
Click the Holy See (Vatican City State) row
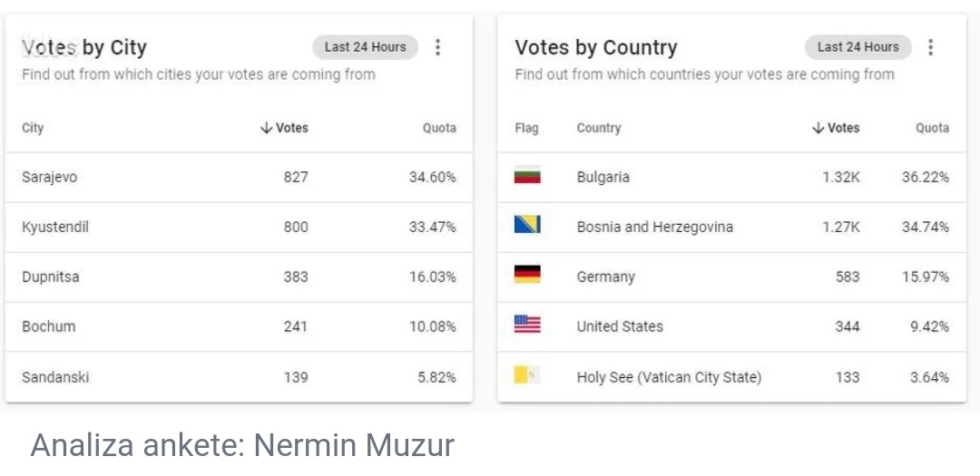(x=732, y=377)
